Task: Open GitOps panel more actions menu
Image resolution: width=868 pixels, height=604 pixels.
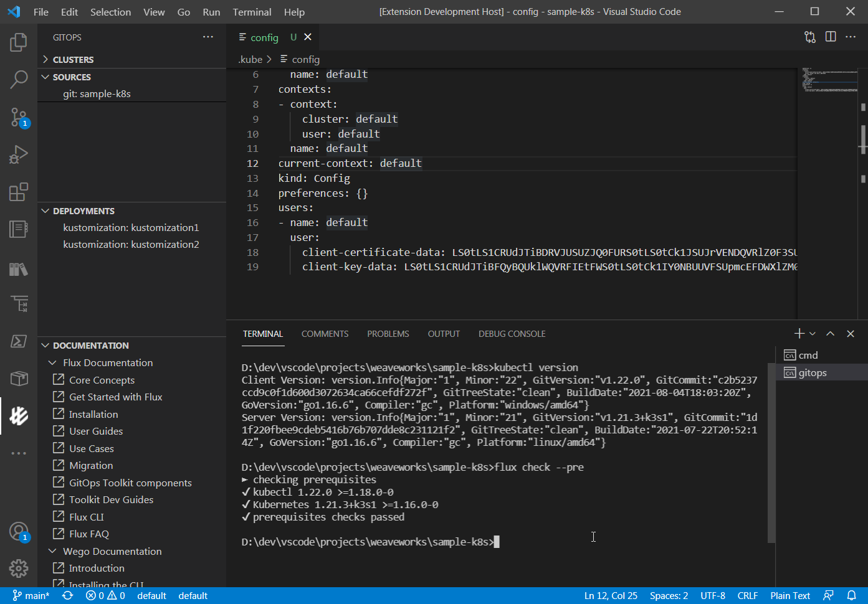Action: coord(208,37)
